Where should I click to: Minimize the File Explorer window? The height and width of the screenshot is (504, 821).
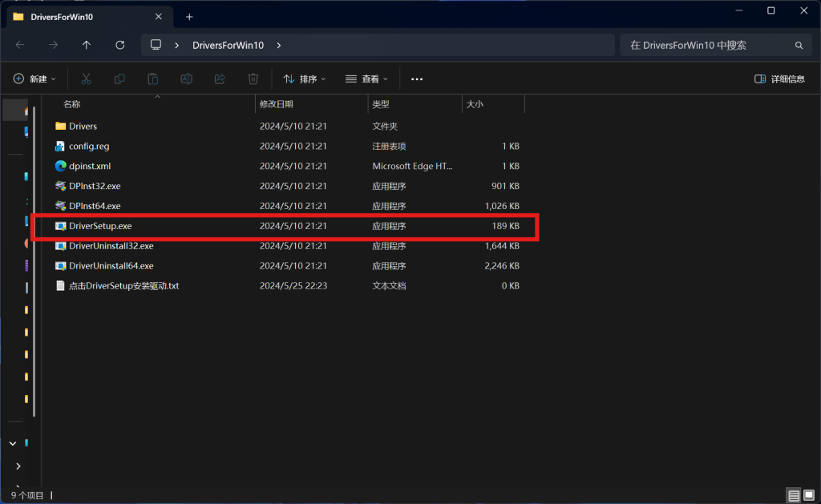pyautogui.click(x=738, y=10)
